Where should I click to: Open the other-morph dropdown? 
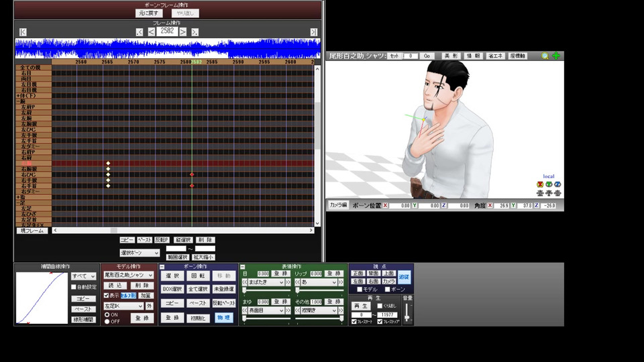(319, 310)
